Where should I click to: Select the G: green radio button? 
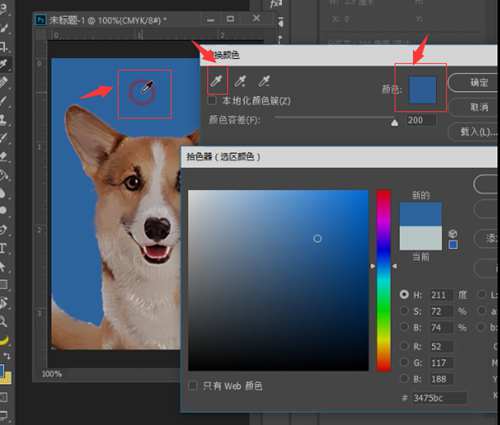(x=404, y=362)
